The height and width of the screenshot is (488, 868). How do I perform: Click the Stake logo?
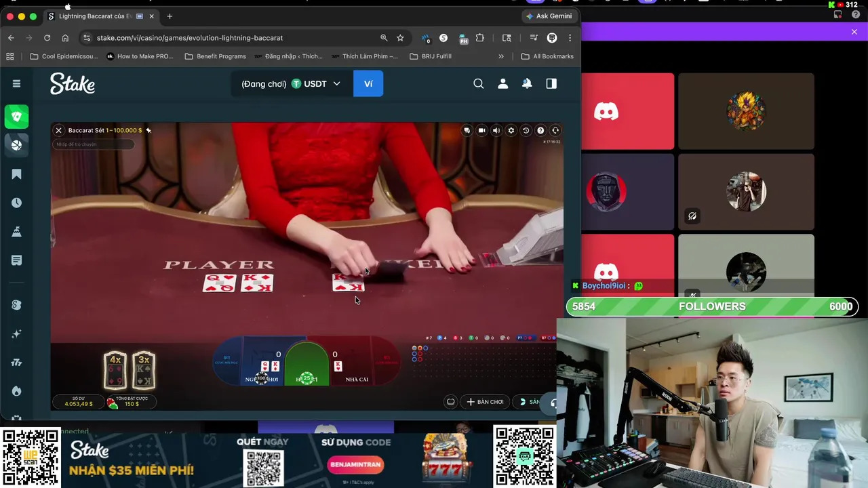tap(72, 83)
